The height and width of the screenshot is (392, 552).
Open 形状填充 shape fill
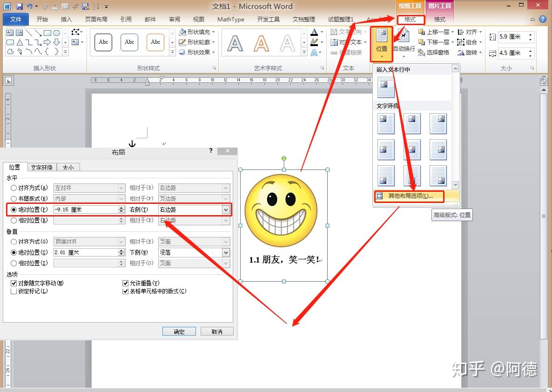tap(197, 32)
